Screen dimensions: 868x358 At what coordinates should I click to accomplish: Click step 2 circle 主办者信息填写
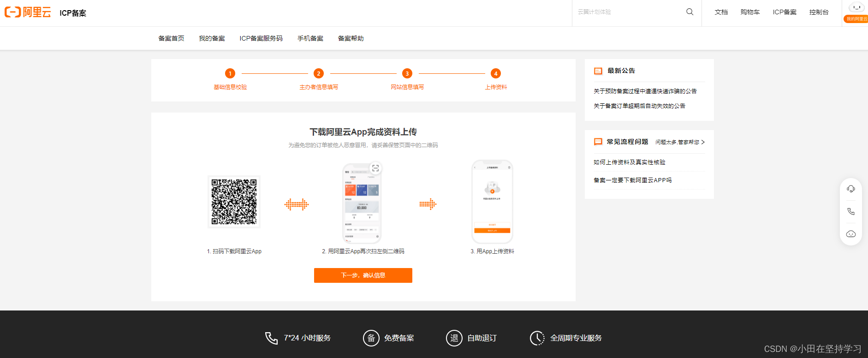(x=319, y=73)
